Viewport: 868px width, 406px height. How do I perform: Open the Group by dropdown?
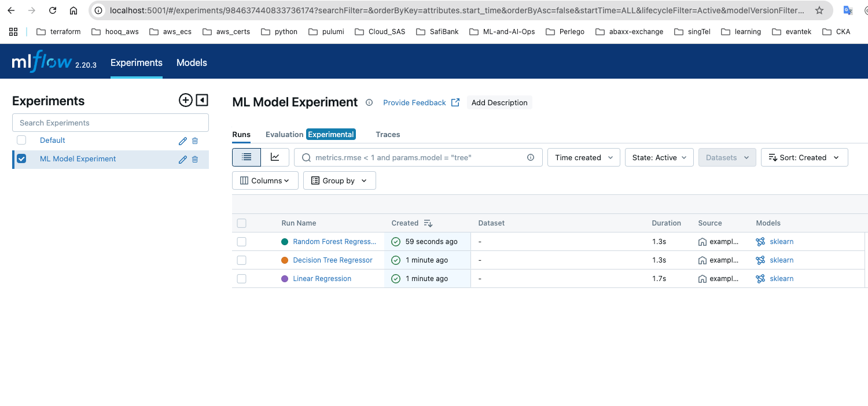(x=340, y=180)
